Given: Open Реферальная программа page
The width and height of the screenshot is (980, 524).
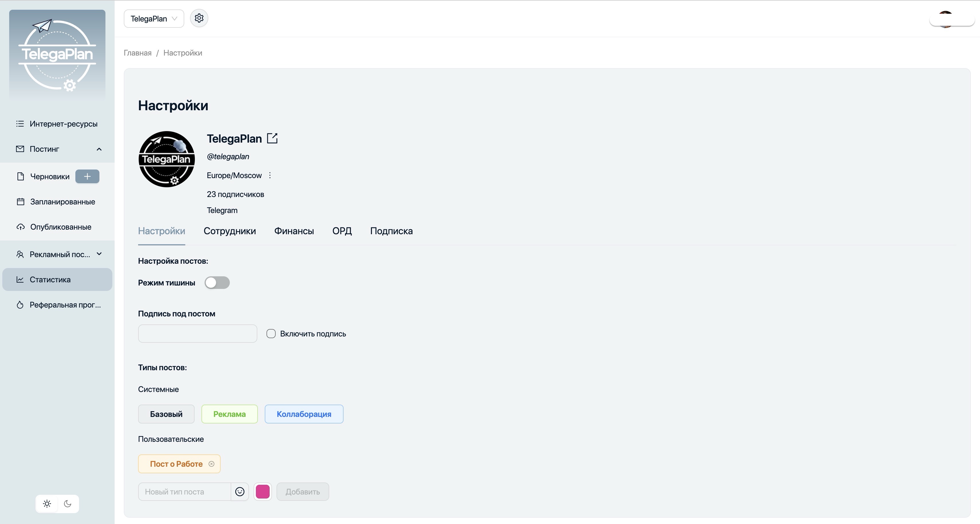Looking at the screenshot, I should click(57, 305).
